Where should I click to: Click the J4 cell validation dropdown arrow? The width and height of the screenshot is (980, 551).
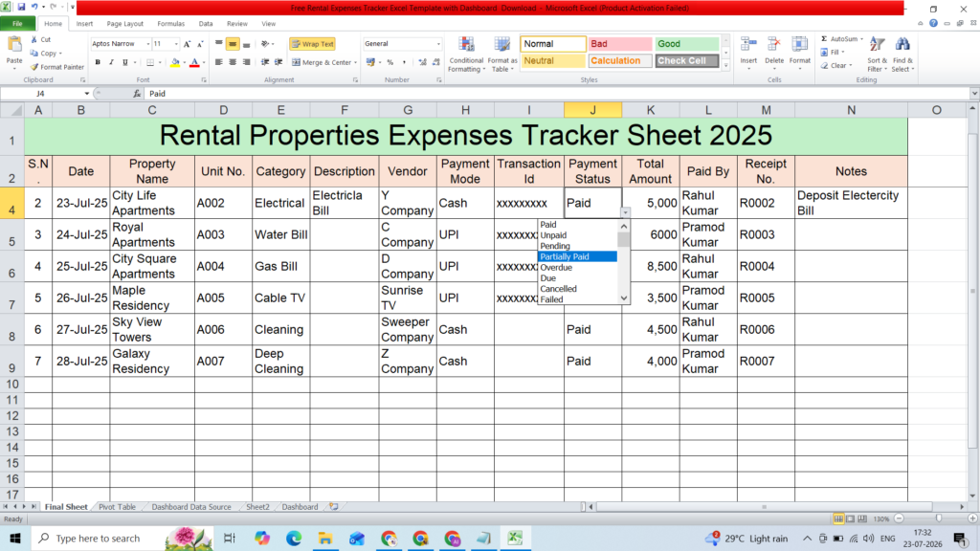click(x=625, y=212)
